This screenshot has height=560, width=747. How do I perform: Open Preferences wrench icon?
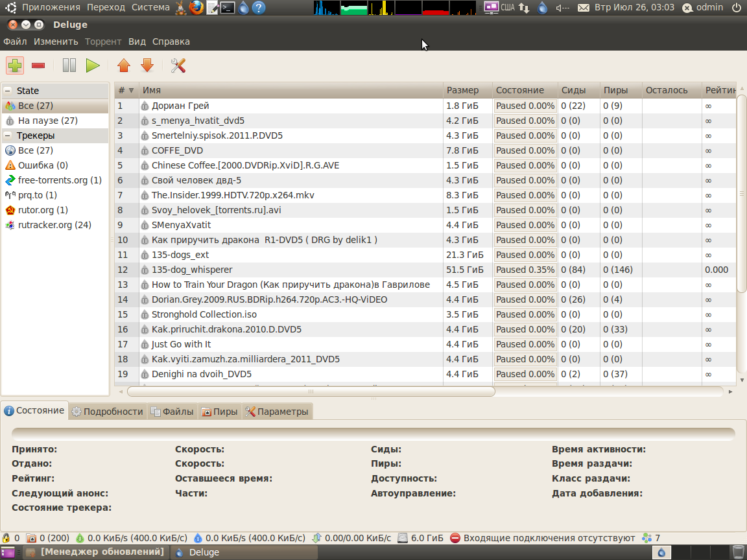[178, 65]
